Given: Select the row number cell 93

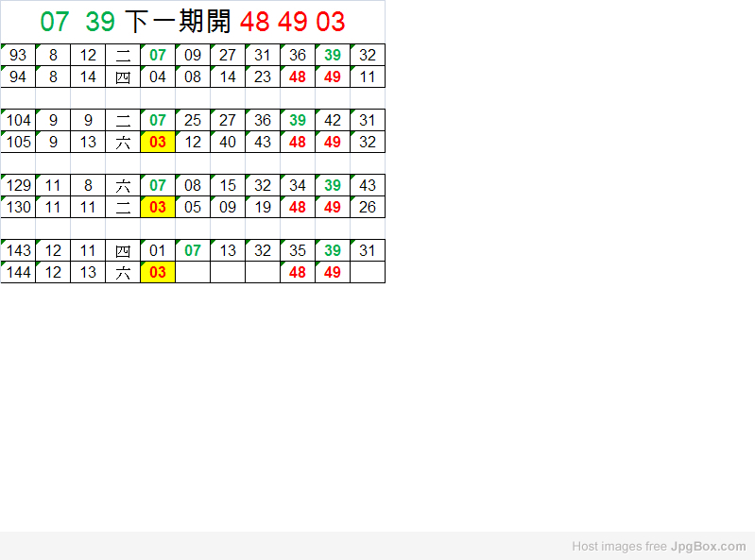Looking at the screenshot, I should tap(18, 56).
